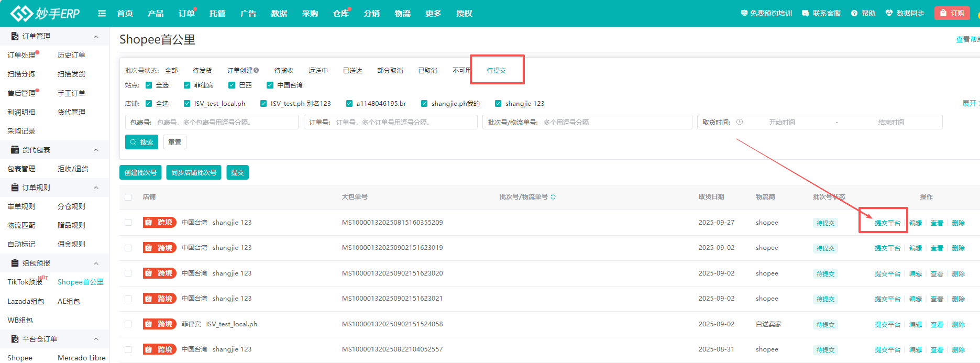This screenshot has width=980, height=363.
Task: Uncheck the 中国台湾 site checkbox
Action: [270, 85]
